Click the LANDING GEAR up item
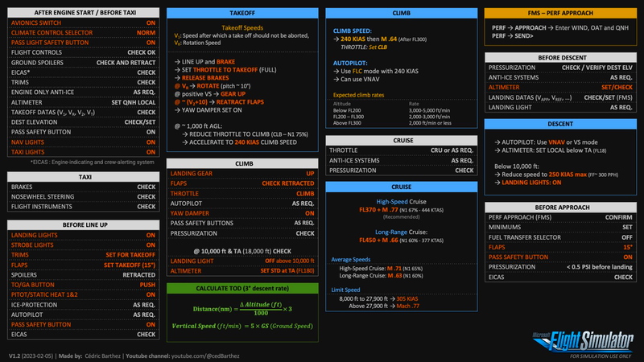The image size is (644, 362). [x=242, y=173]
